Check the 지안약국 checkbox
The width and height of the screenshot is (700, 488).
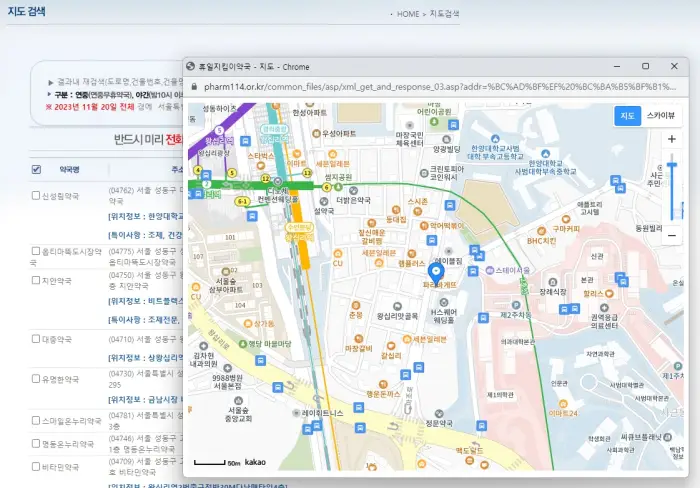coord(36,280)
